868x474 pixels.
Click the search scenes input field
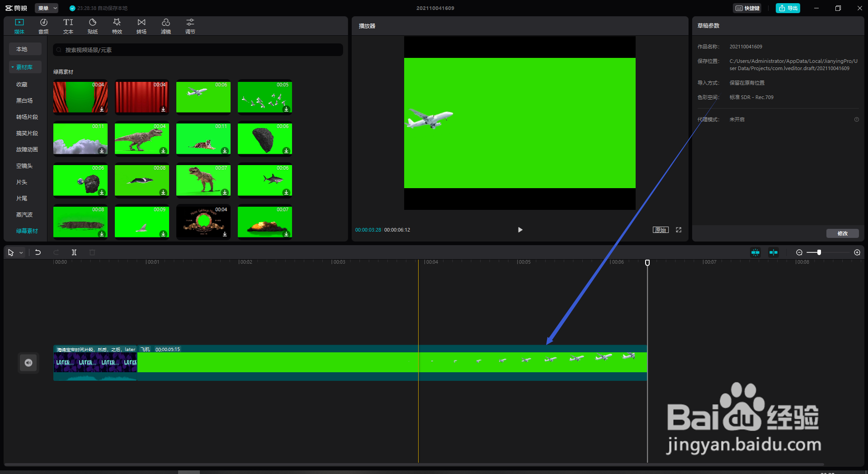pos(198,50)
